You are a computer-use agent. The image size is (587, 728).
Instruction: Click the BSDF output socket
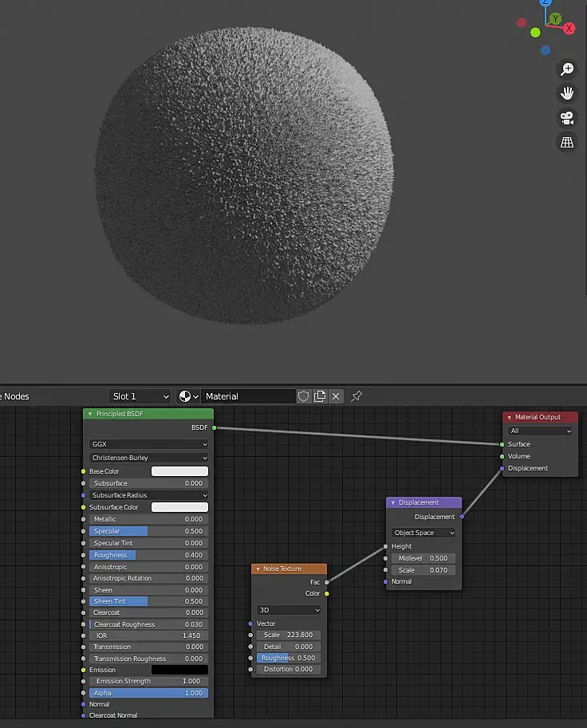(214, 427)
